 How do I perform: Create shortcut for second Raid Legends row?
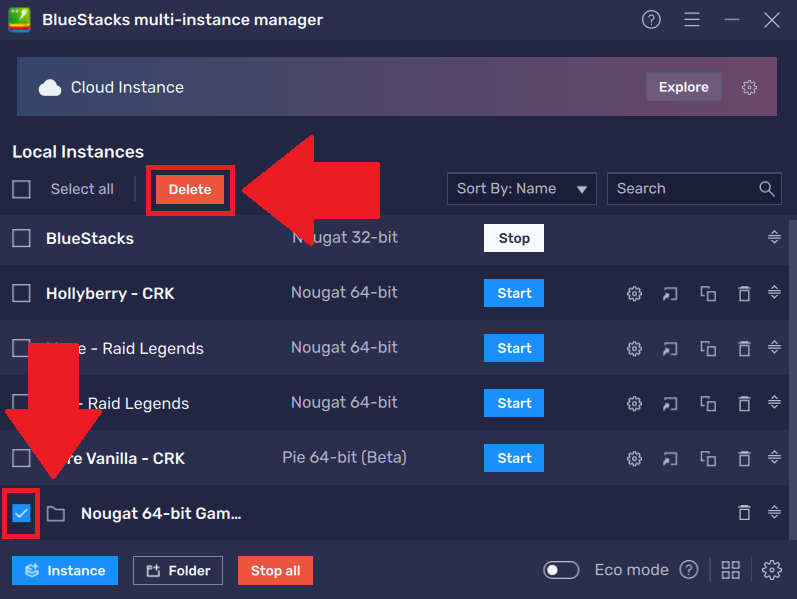670,403
